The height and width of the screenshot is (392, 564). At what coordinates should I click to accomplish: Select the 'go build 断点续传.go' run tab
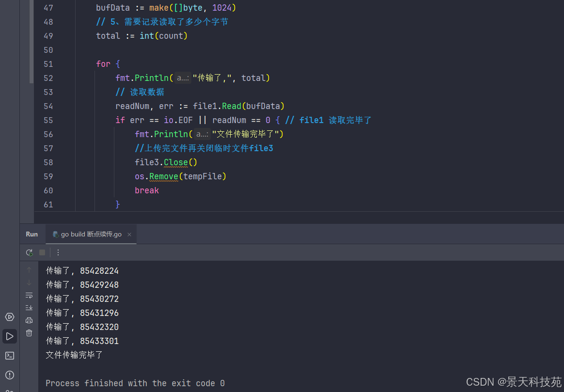pos(87,235)
